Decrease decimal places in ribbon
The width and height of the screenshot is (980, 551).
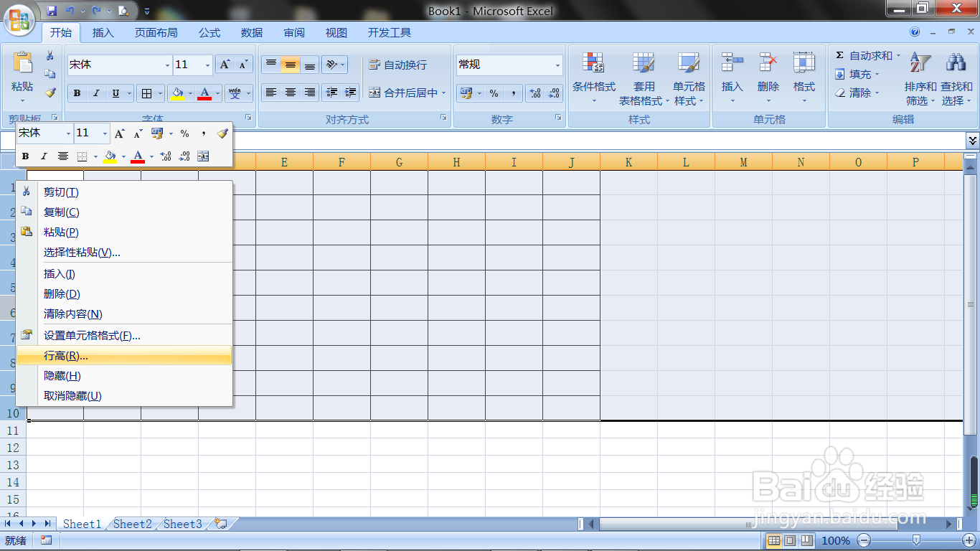[554, 93]
